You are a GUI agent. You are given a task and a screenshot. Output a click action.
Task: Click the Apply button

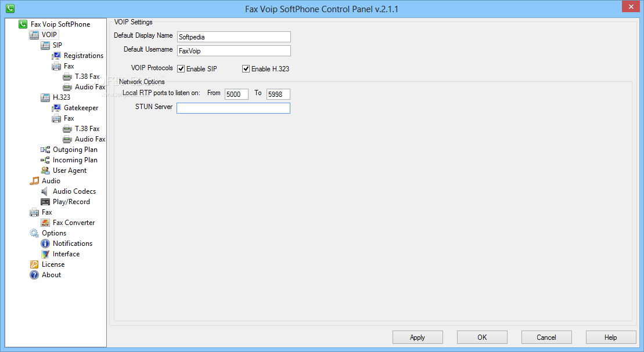[x=418, y=338]
